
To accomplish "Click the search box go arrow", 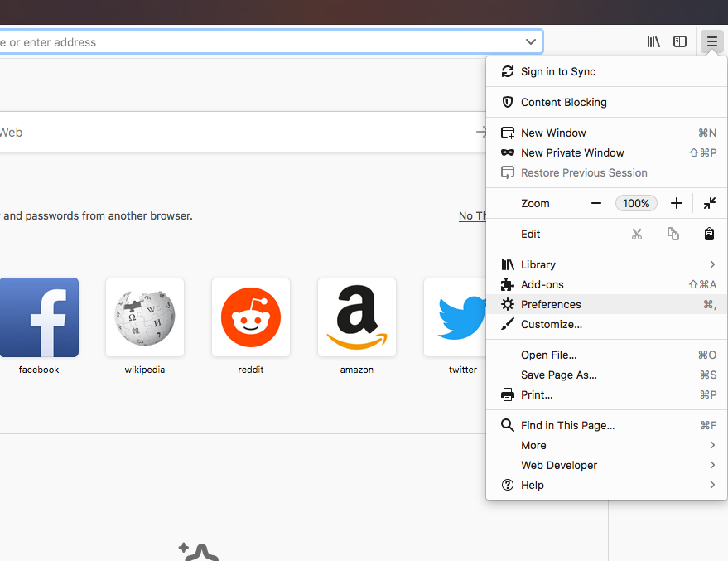I will coord(481,133).
